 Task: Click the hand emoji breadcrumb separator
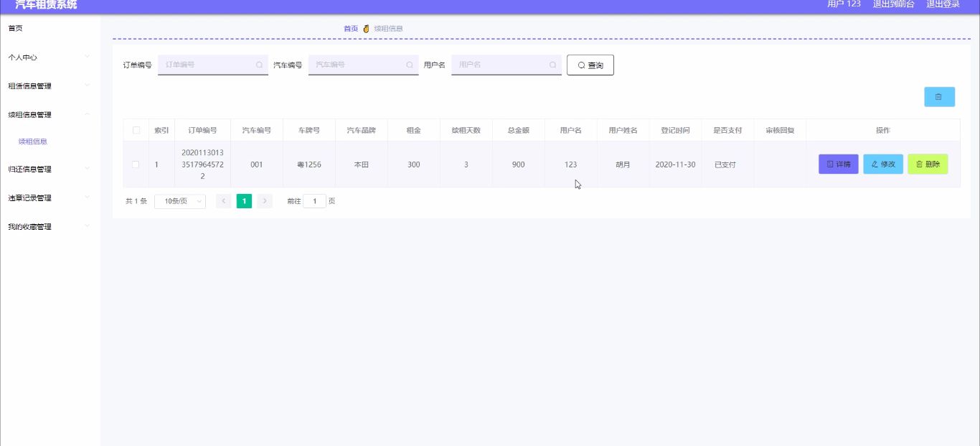pyautogui.click(x=366, y=29)
